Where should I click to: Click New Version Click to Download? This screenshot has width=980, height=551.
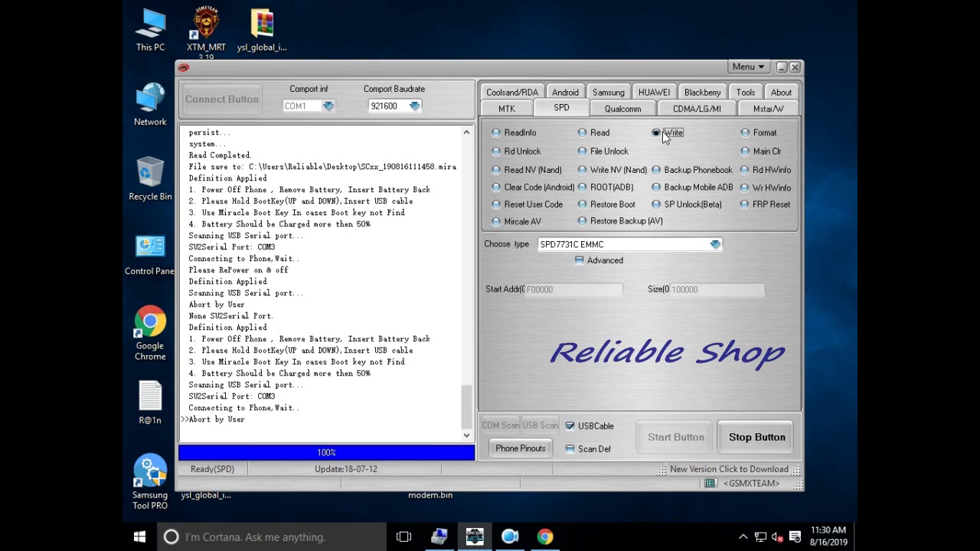coord(729,470)
